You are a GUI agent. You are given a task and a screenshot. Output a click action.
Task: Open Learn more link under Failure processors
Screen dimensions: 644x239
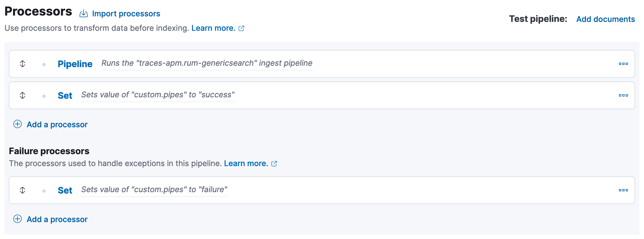(246, 163)
